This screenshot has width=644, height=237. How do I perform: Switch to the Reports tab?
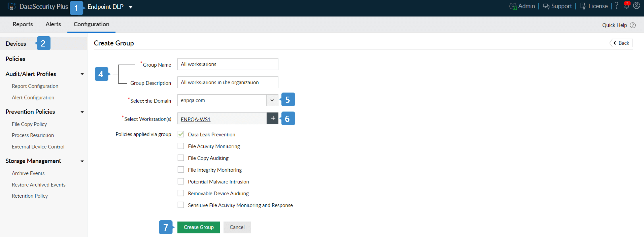click(x=23, y=24)
